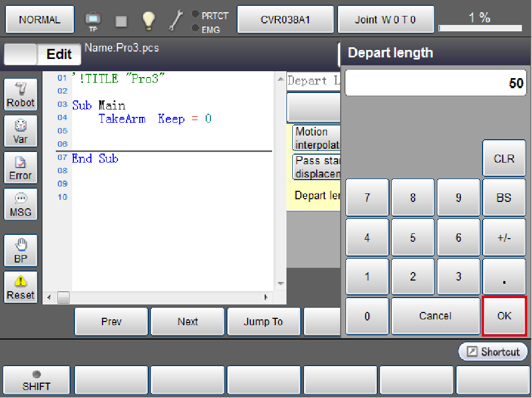Open the Var variables icon
Viewport: 532px width, 398px height.
21,131
